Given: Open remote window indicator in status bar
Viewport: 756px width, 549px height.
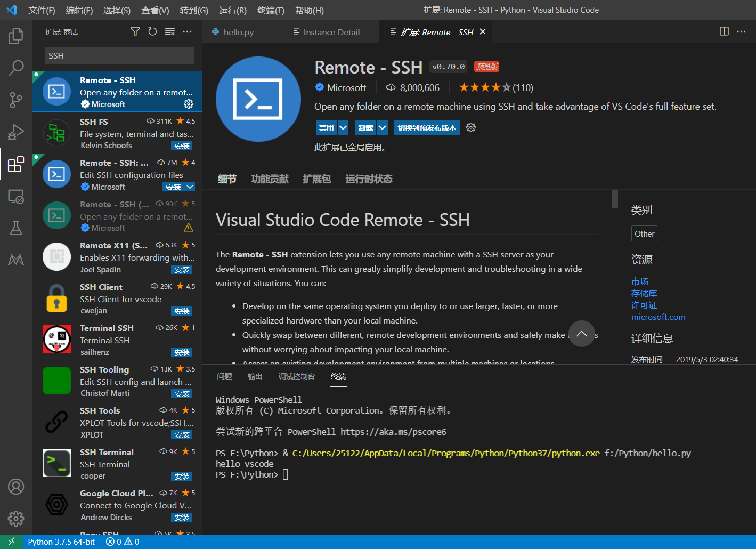Looking at the screenshot, I should click(11, 542).
